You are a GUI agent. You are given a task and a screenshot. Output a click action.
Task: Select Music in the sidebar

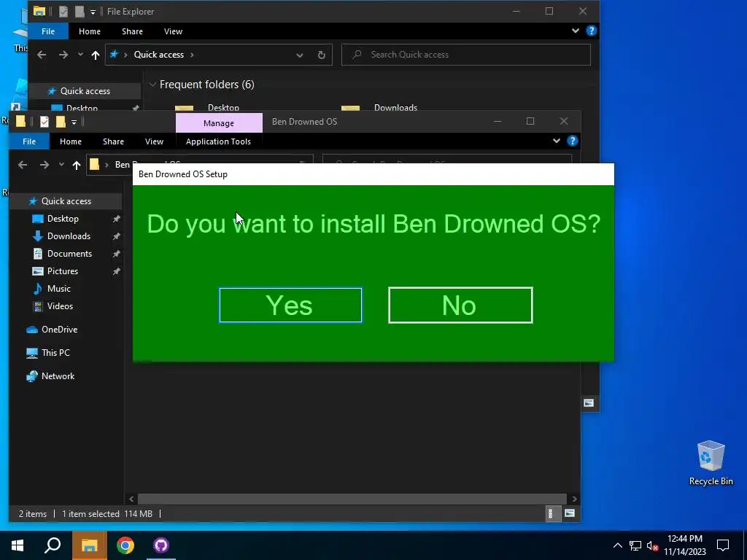[58, 289]
